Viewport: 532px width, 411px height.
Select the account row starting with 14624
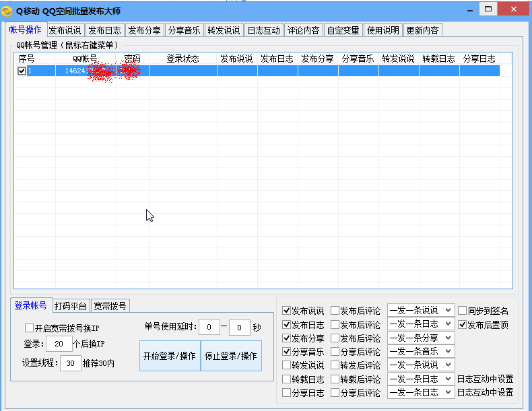(257, 71)
